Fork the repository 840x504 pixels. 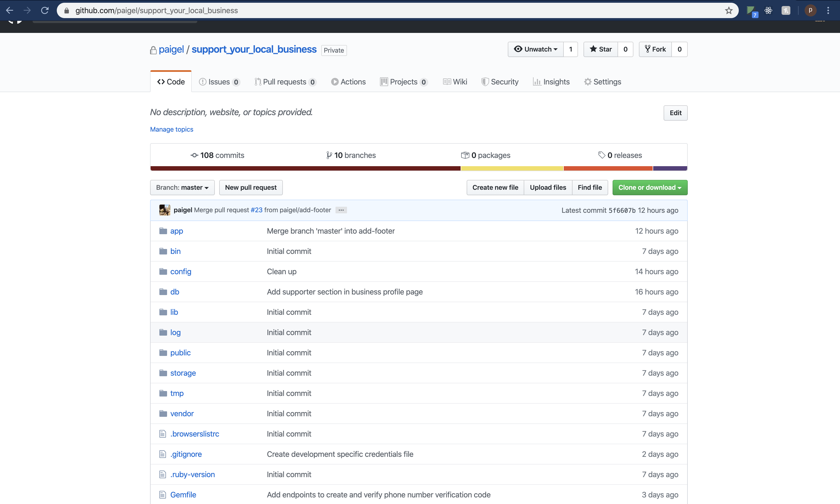(655, 49)
